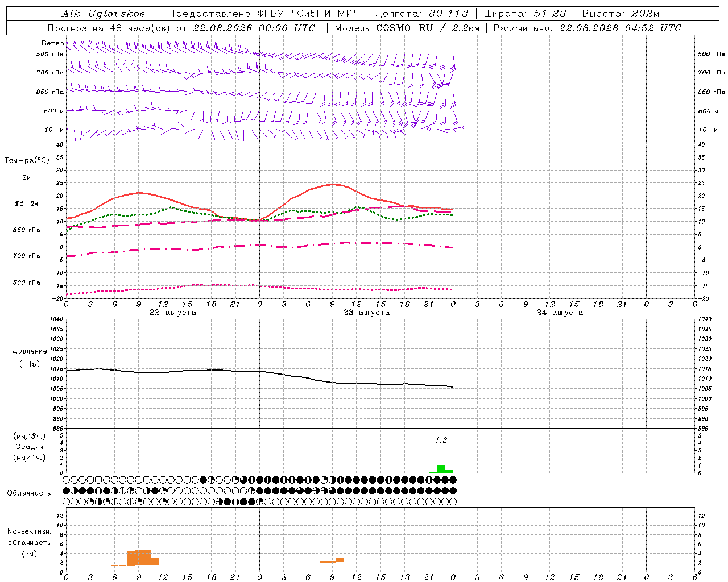
Task: Click the last filled middle-row cloud circle
Action: (453, 490)
